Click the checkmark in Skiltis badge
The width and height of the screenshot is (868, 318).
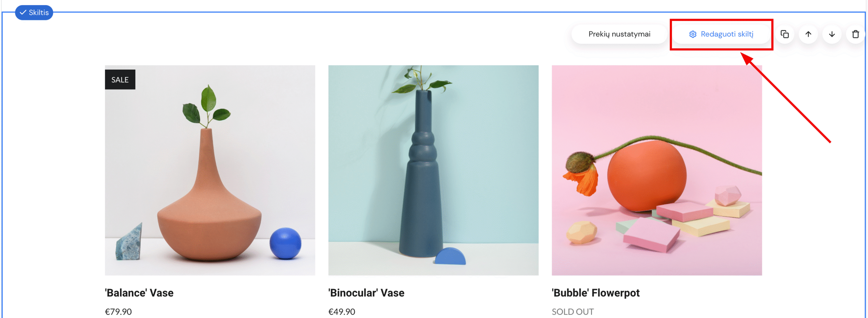tap(23, 13)
